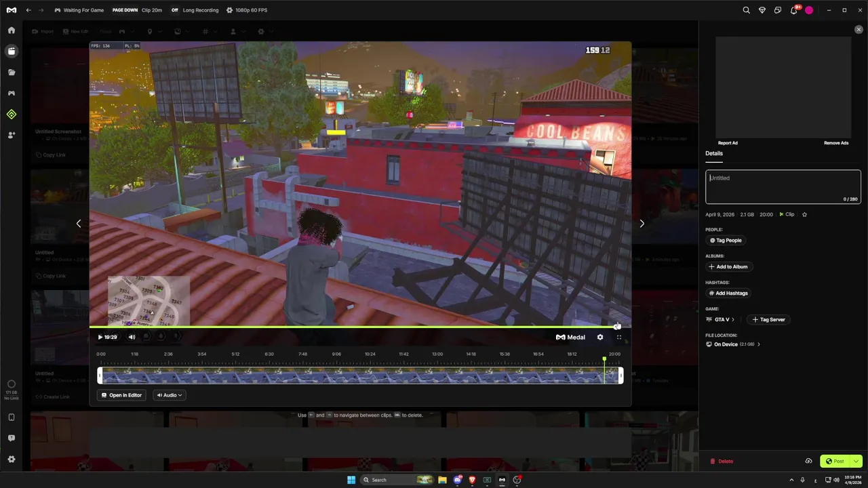Viewport: 868px width, 488px height.
Task: Expand the GTA V game chevron
Action: 732,319
